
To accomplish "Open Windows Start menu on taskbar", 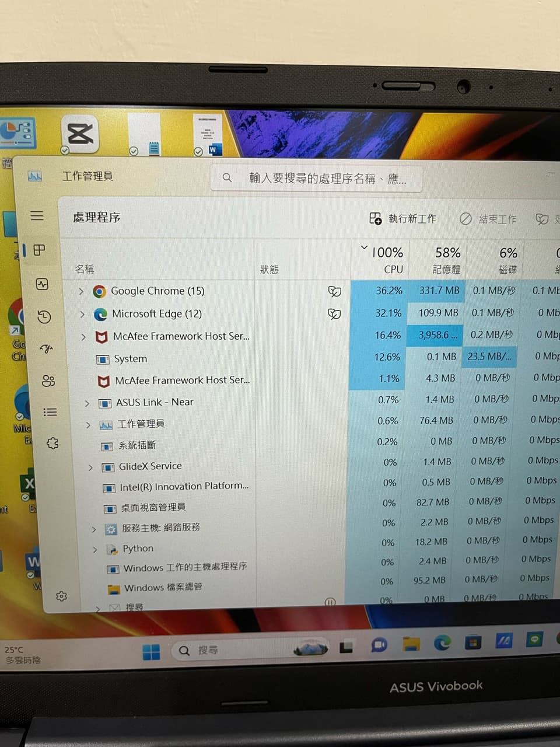I will click(x=151, y=652).
